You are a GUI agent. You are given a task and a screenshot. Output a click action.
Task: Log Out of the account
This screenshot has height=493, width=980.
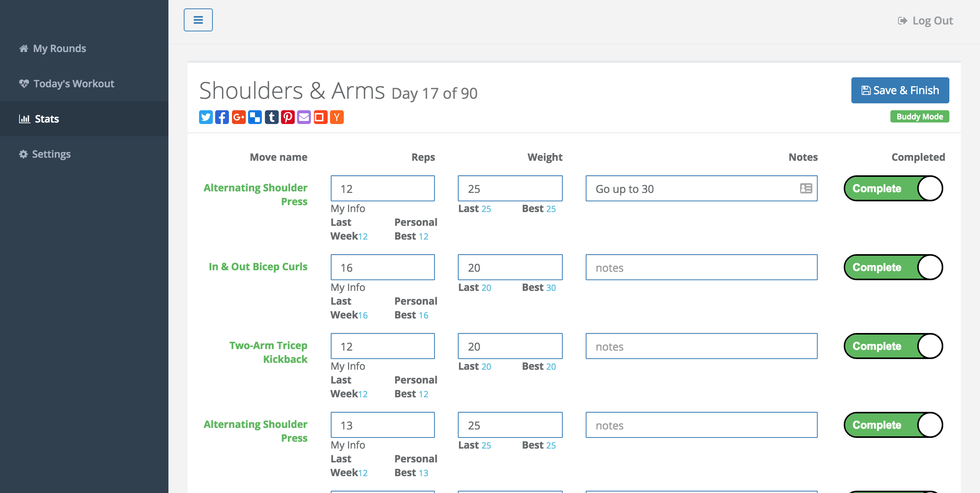[925, 21]
